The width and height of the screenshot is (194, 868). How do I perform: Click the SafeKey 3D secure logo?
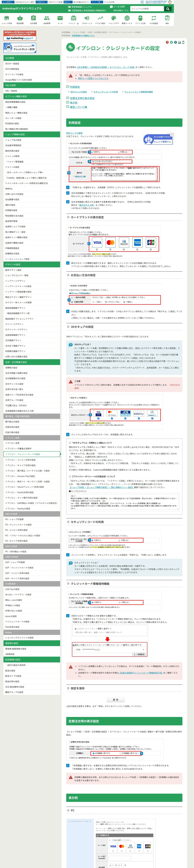[x=139, y=413]
